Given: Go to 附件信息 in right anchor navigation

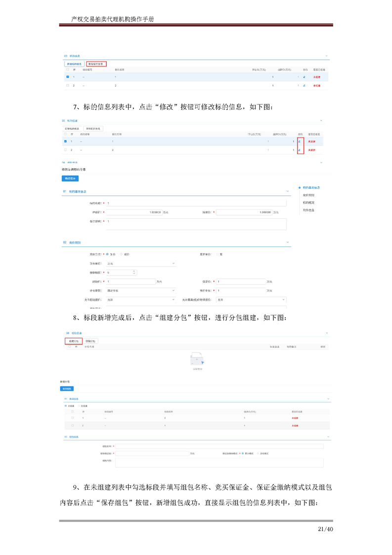Looking at the screenshot, I should tap(308, 210).
